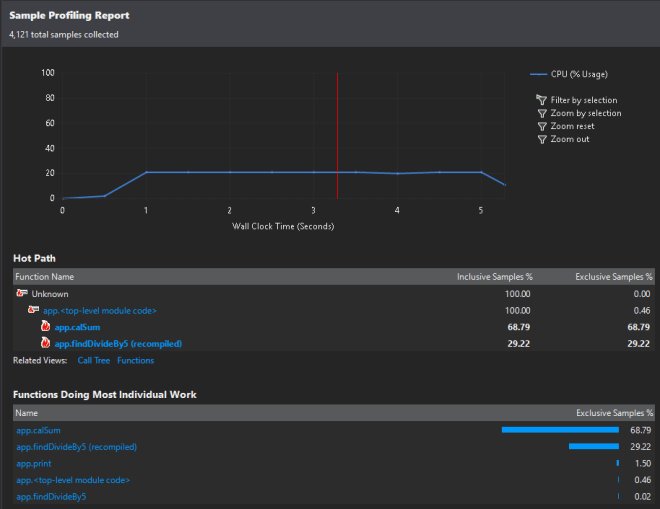
Task: Click the CPU (% Usage) legend label
Action: 579,74
